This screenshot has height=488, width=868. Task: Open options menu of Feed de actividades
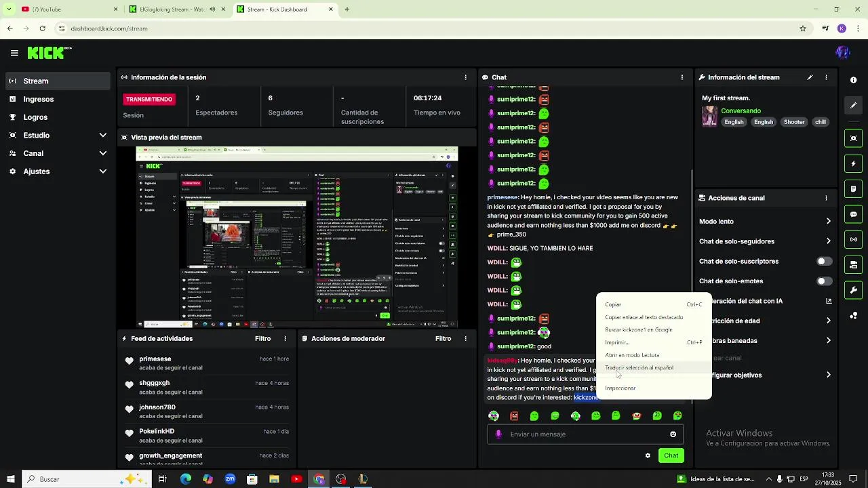285,338
